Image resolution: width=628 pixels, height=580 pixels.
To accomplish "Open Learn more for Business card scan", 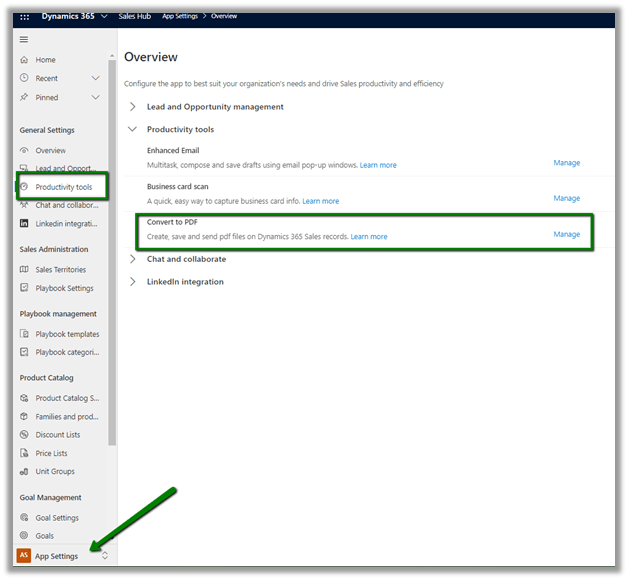I will coord(320,201).
